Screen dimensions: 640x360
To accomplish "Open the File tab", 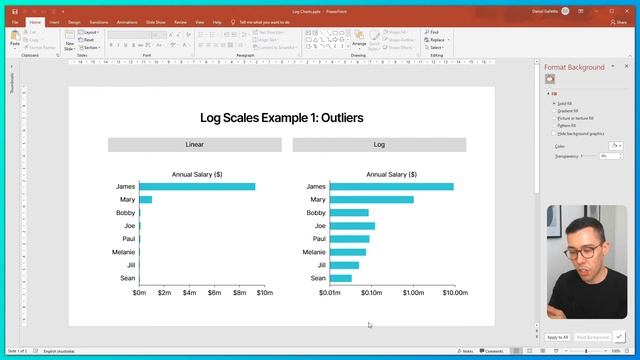I will [15, 22].
